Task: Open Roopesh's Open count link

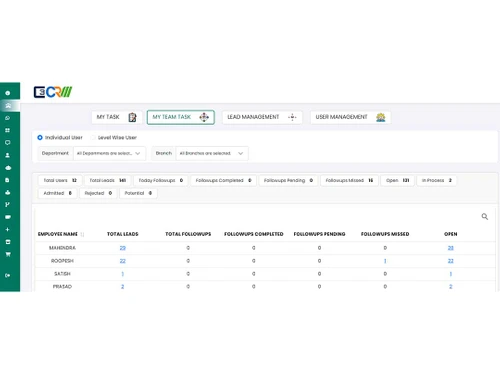Action: pyautogui.click(x=451, y=261)
